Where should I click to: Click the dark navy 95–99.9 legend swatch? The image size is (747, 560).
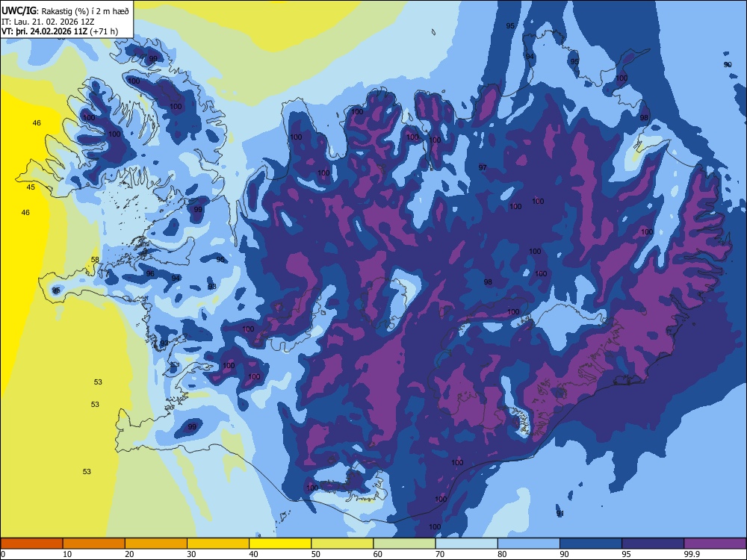653,544
